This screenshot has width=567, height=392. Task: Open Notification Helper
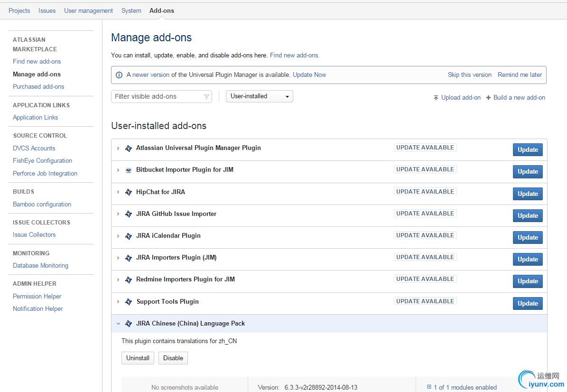[x=38, y=309]
